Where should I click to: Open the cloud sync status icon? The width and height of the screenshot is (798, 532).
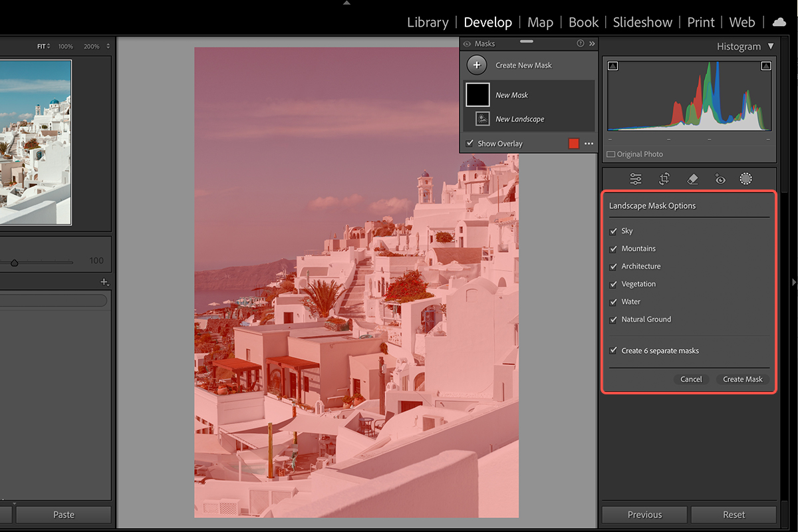[779, 23]
